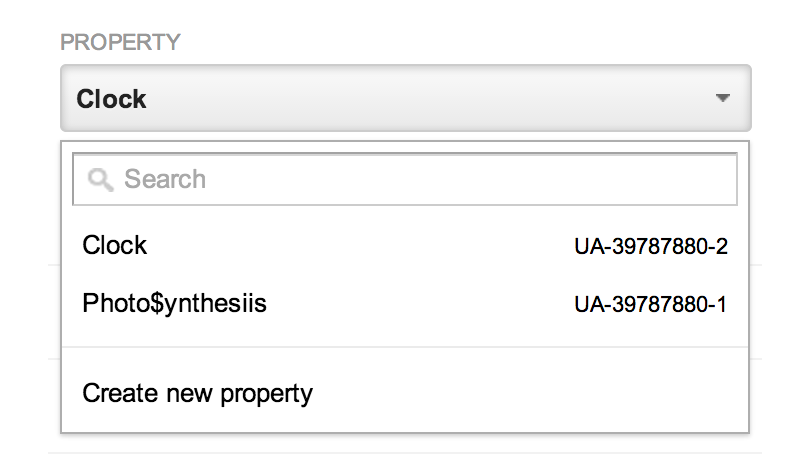Click the PROPERTY heading label

[x=120, y=42]
